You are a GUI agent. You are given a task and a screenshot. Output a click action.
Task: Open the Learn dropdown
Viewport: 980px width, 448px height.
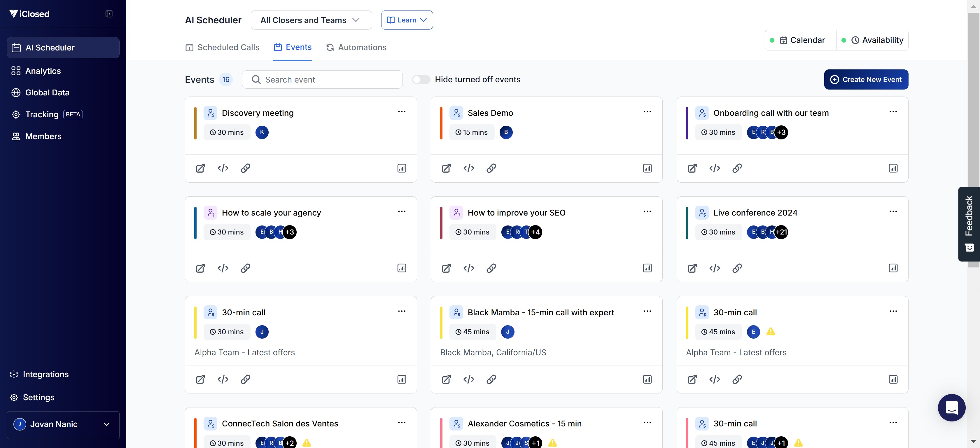(x=407, y=20)
